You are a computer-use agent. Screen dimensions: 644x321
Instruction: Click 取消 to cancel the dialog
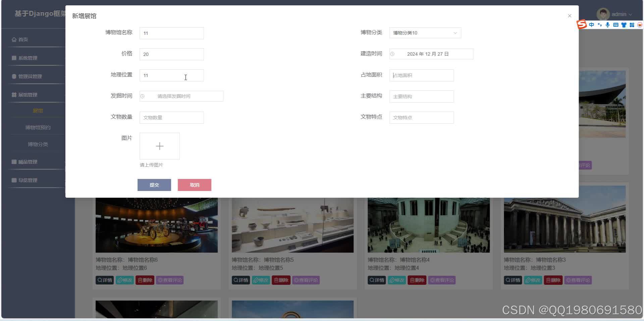(194, 185)
